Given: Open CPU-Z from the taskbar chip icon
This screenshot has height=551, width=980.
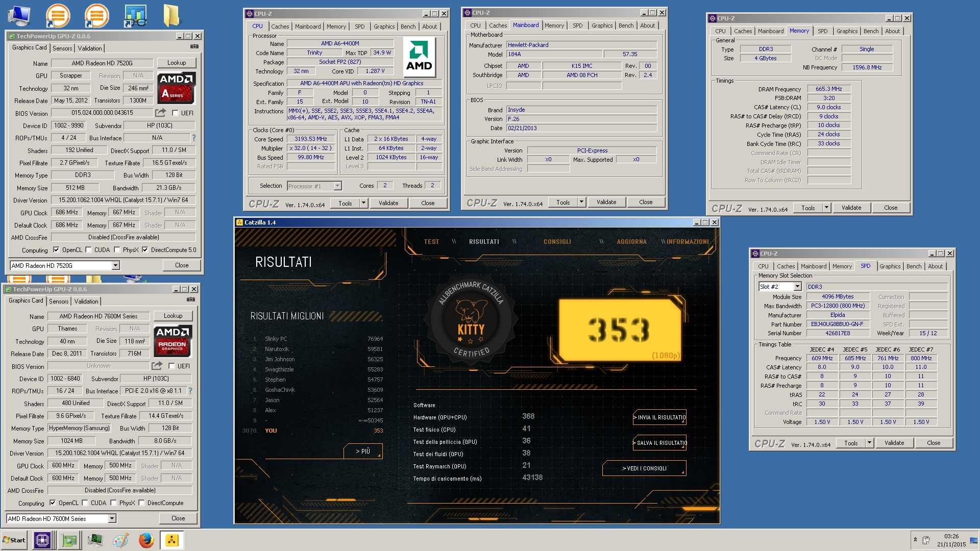Looking at the screenshot, I should click(x=42, y=540).
